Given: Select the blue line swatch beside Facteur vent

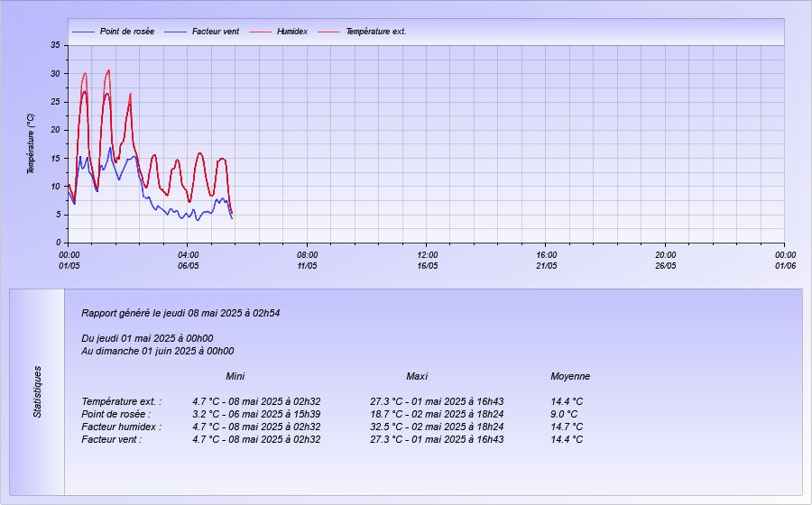Looking at the screenshot, I should tap(175, 32).
